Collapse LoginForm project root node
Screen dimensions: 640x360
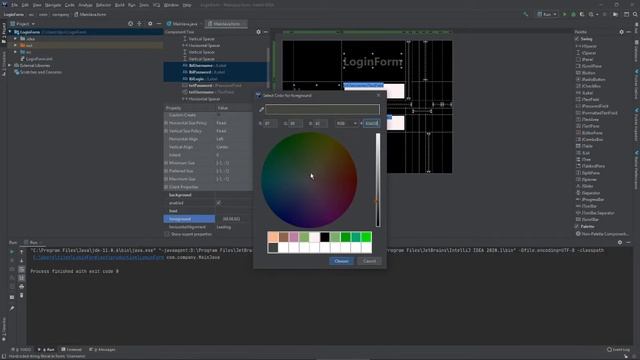10,32
